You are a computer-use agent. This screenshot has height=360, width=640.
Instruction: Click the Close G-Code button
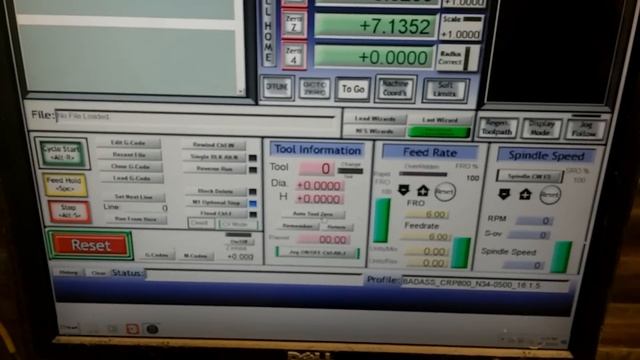130,167
